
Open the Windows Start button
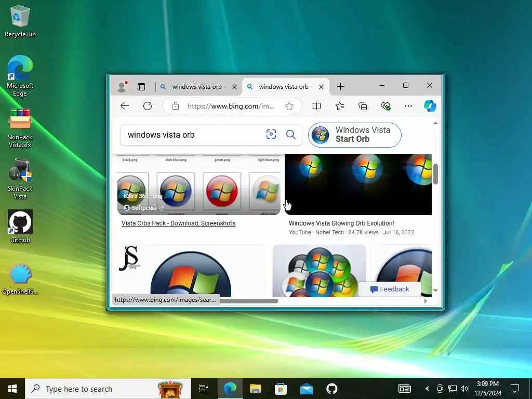point(12,389)
